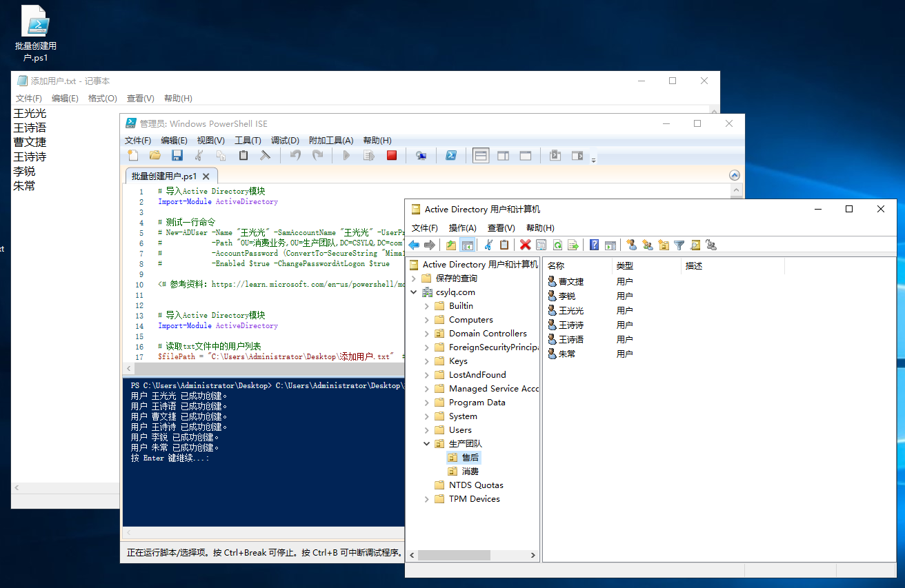Expand the Computers container arrow

427,320
